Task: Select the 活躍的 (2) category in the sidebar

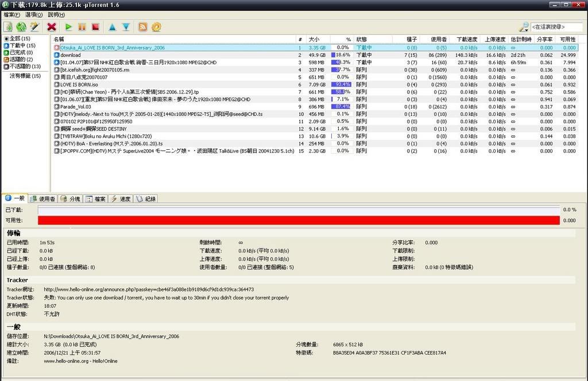Action: pos(18,59)
